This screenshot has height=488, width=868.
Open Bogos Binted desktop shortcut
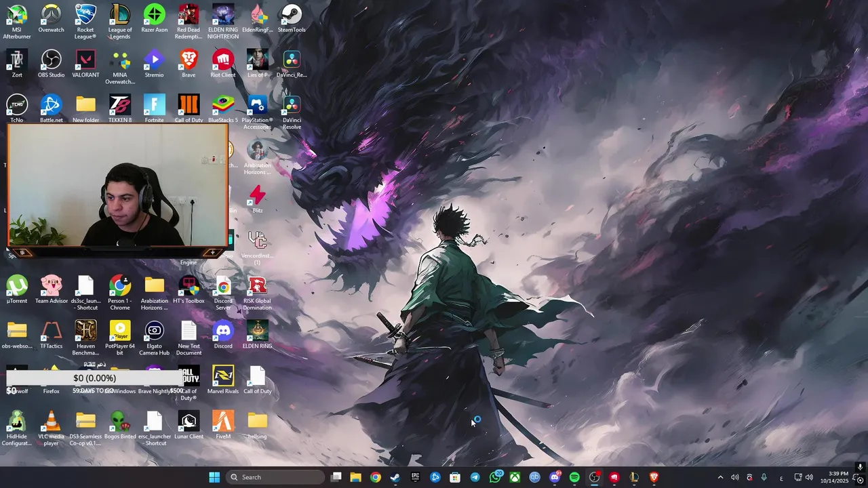coord(120,426)
